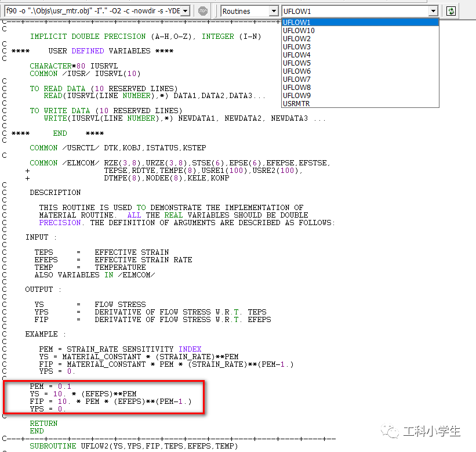Viewport: 476px width, 452px height.
Task: Click the OUTPUT : comment heading
Action: pyautogui.click(x=43, y=290)
